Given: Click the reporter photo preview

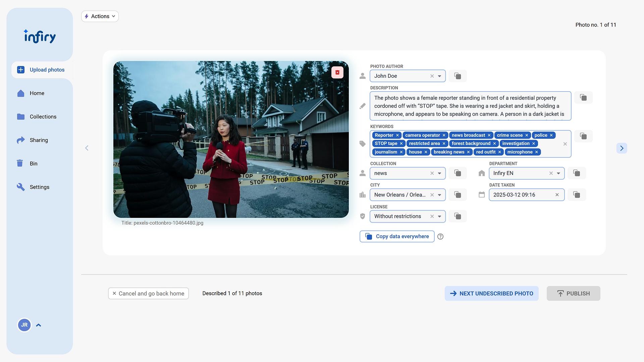Looking at the screenshot, I should pos(231,139).
